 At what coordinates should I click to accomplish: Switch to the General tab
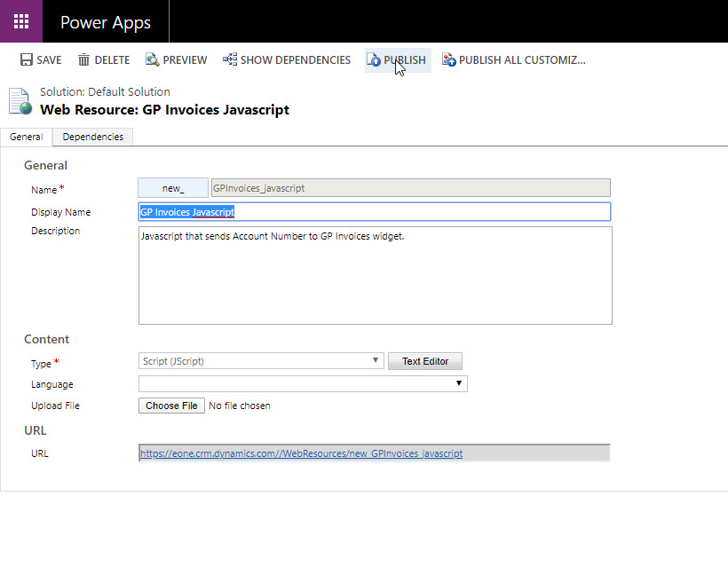point(26,137)
